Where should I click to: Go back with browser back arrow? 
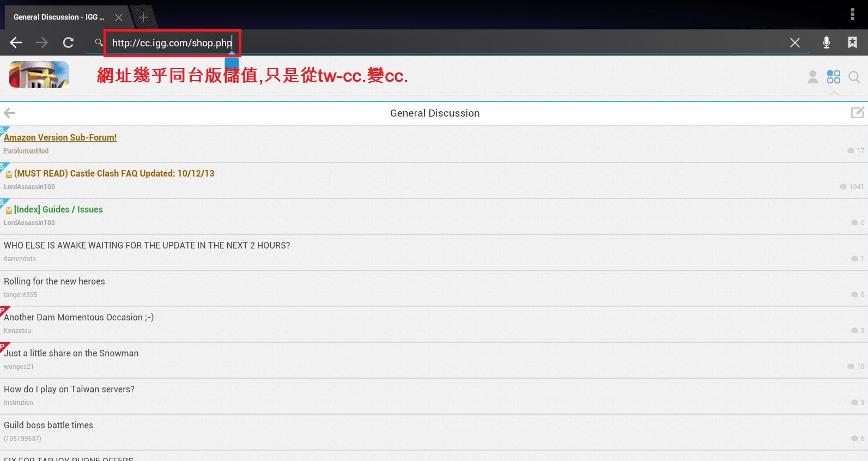(x=16, y=43)
